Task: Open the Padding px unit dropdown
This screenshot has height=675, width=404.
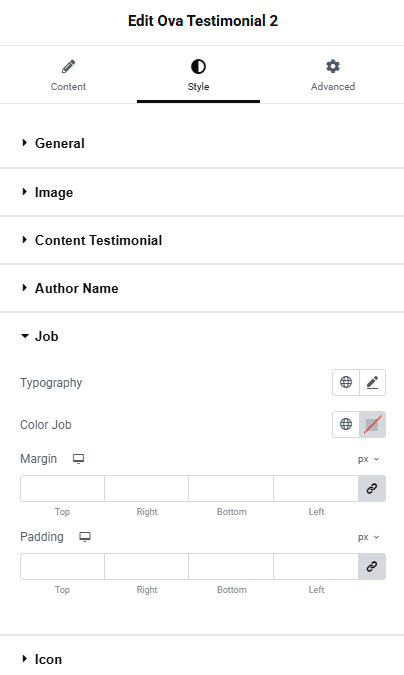Action: [369, 537]
